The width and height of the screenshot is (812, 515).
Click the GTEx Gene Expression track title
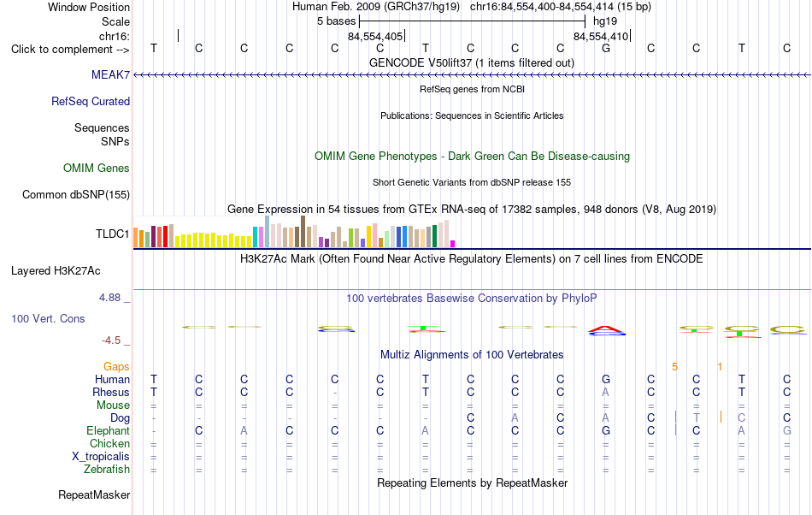(x=472, y=210)
